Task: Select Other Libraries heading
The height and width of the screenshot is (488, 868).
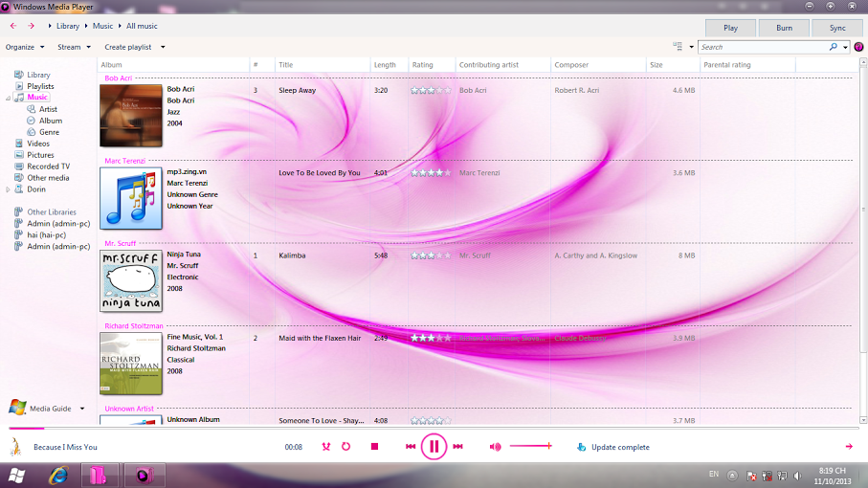Action: coord(52,211)
